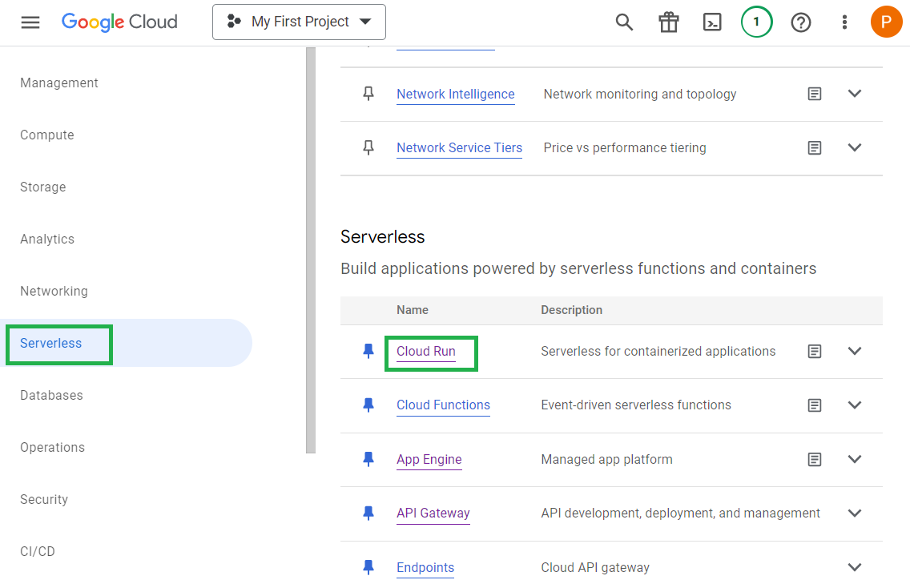Click 'Event-driven serverless functions' description

pyautogui.click(x=636, y=405)
